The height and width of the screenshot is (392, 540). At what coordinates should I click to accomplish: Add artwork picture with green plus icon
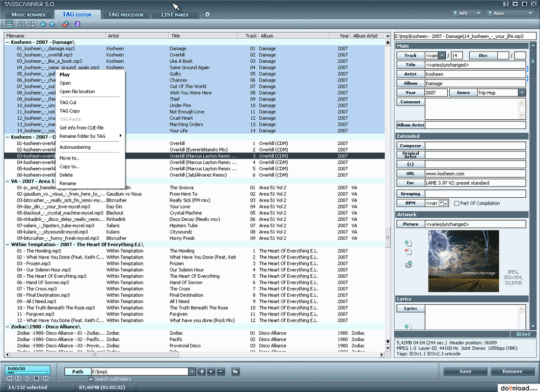(408, 243)
